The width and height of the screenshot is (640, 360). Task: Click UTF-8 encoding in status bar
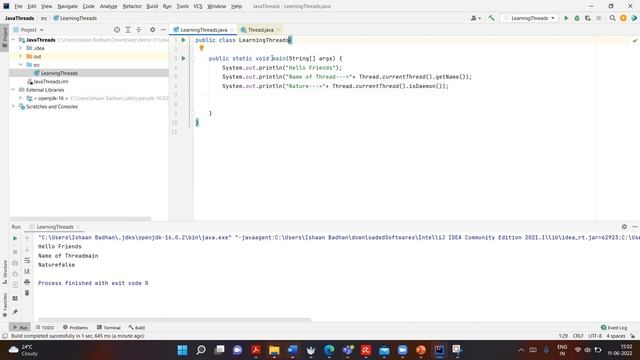click(595, 336)
